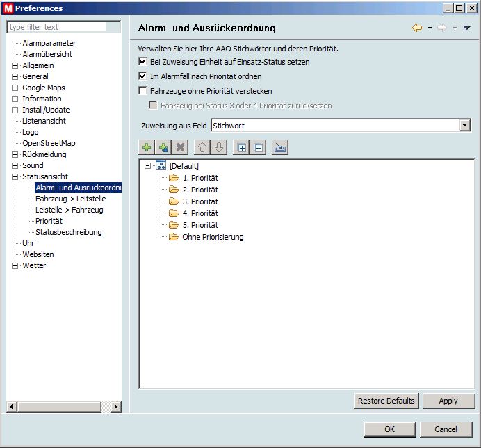Click the yellow back navigation arrow
481x448 pixels.
[417, 28]
